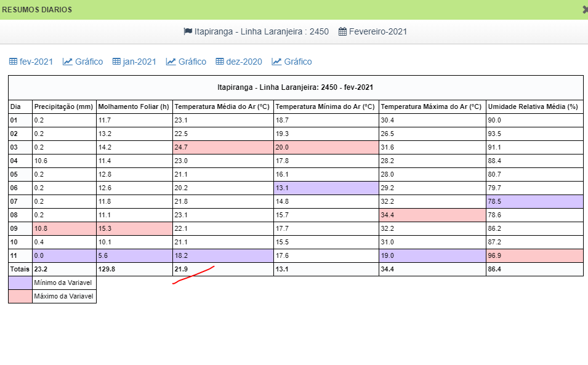The height and width of the screenshot is (365, 588).
Task: Click the Totais row label
Action: click(20, 269)
